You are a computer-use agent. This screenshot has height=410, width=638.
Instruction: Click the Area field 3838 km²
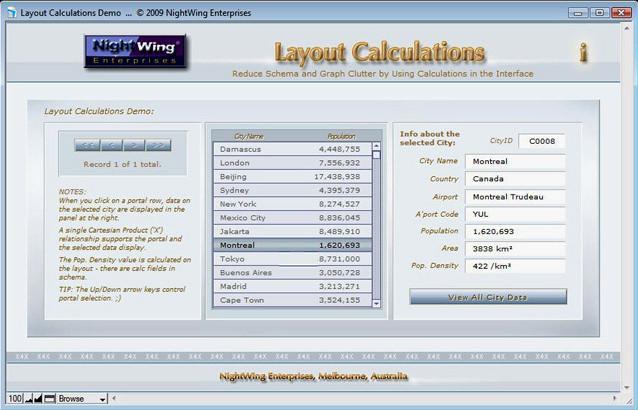tap(515, 249)
